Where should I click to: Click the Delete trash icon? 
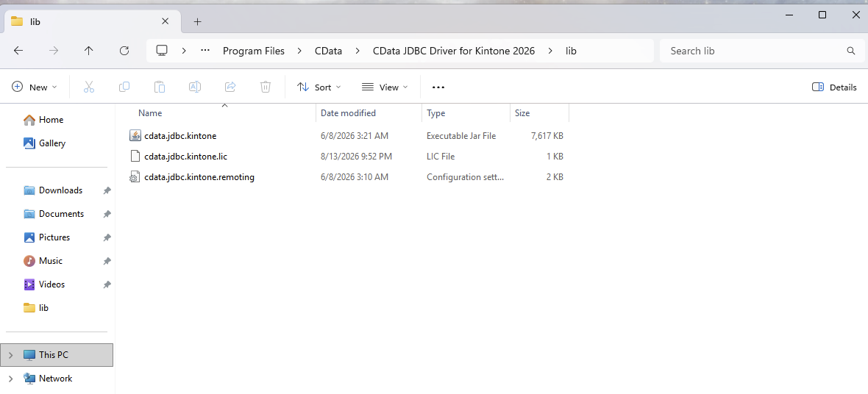point(266,87)
